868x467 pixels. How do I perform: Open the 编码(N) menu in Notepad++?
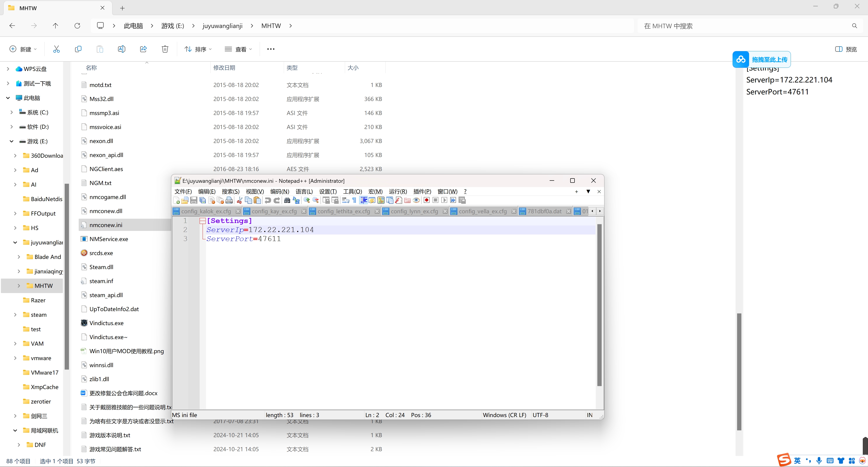click(x=280, y=191)
